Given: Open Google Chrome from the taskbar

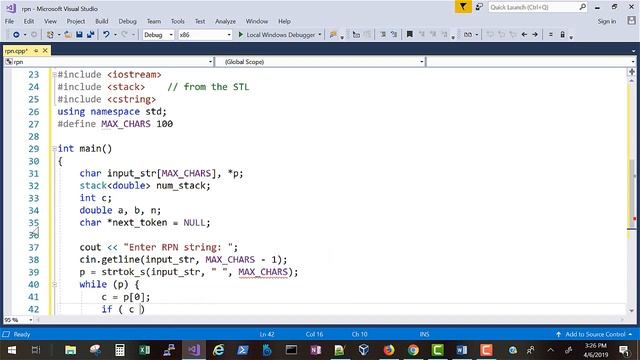Looking at the screenshot, I should point(413,350).
